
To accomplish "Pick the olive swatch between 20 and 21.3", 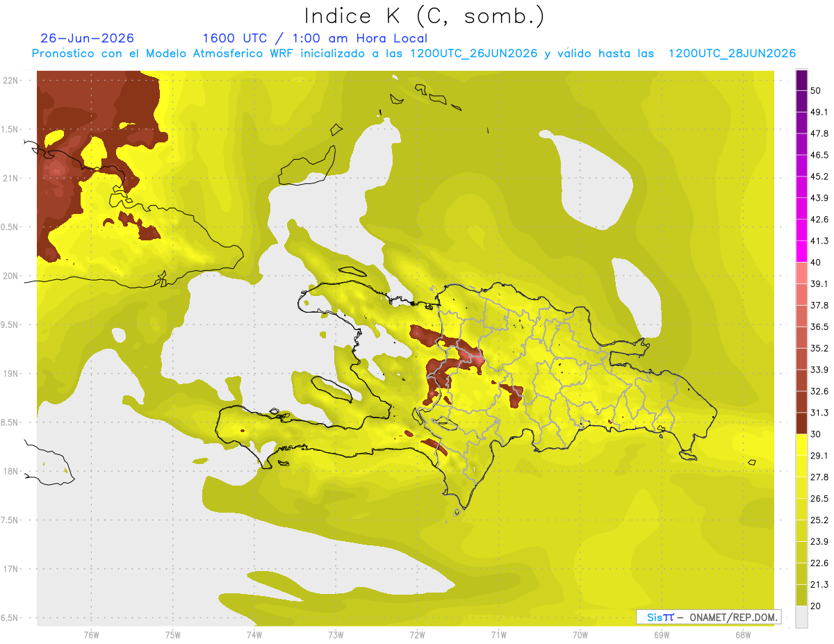I will (x=801, y=595).
